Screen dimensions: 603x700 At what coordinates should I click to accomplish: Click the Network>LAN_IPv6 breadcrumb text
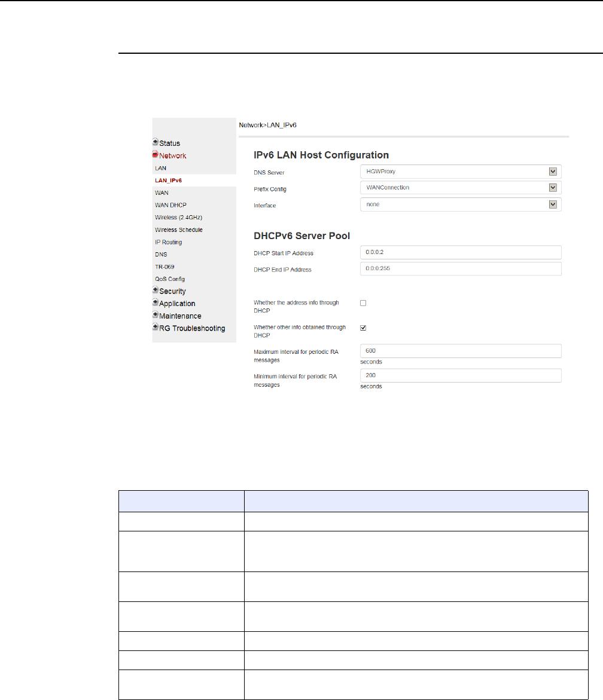(267, 125)
